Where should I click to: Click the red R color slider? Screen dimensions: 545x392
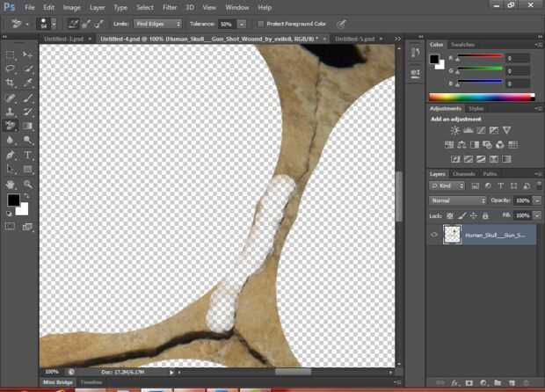pyautogui.click(x=480, y=55)
